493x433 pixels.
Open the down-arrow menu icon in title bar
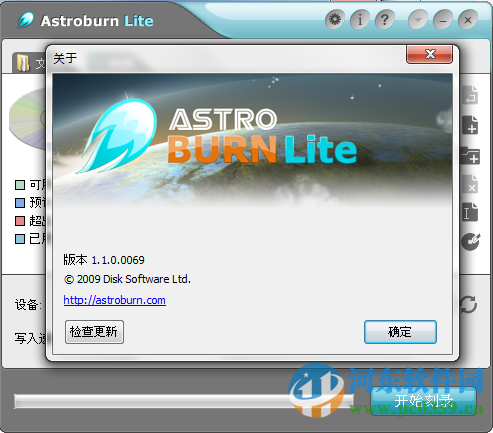(418, 20)
